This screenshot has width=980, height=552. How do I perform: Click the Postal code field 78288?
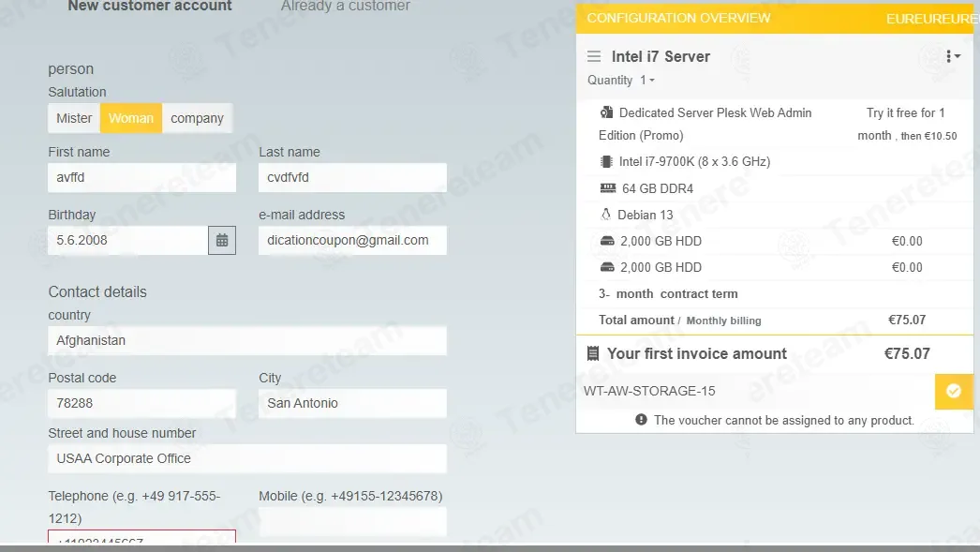click(141, 403)
